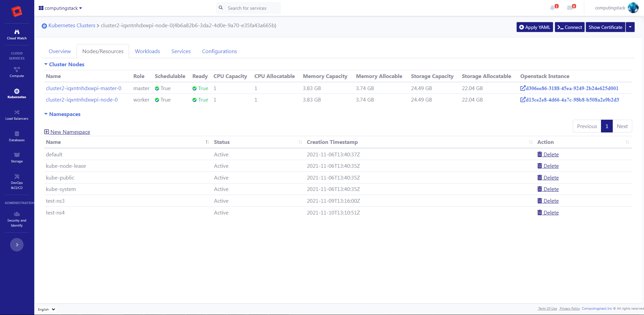
Task: Open the Services tab
Action: 181,51
